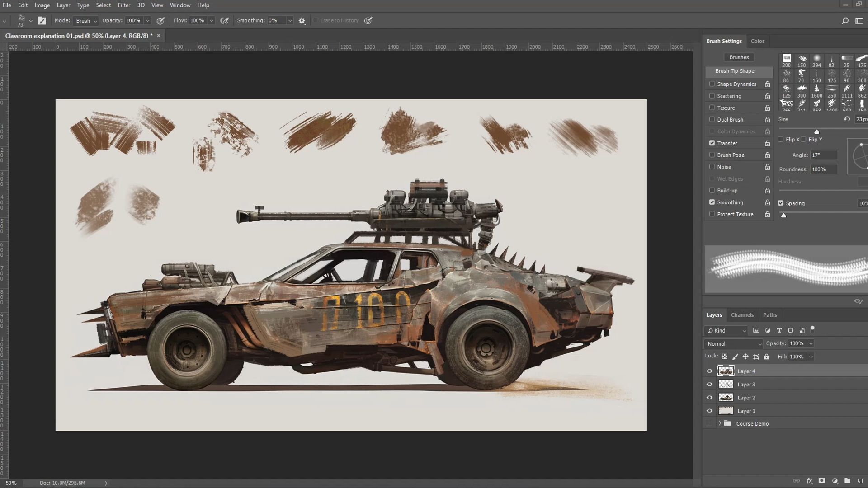
Task: Click the brush Angle input field
Action: pos(824,155)
